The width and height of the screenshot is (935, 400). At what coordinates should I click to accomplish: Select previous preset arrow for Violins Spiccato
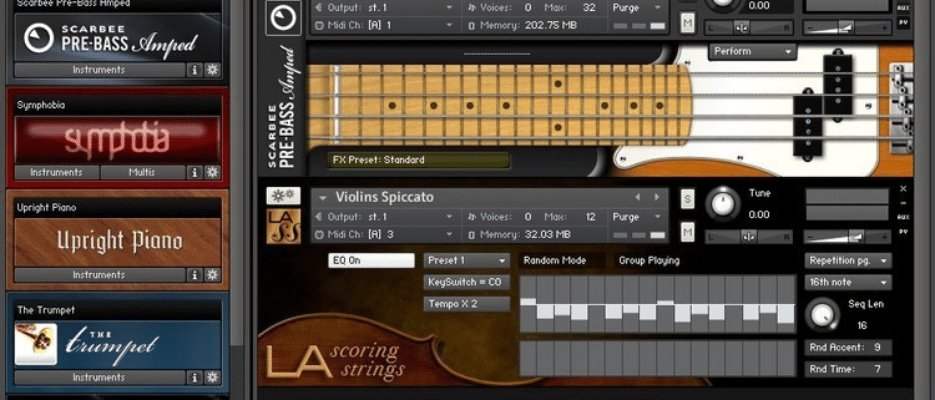click(637, 197)
